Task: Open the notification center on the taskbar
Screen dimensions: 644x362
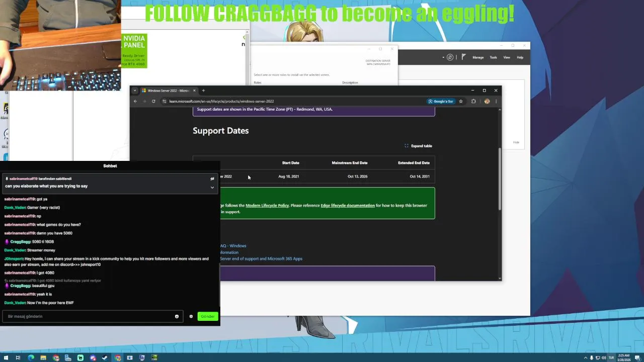Action: click(637, 358)
